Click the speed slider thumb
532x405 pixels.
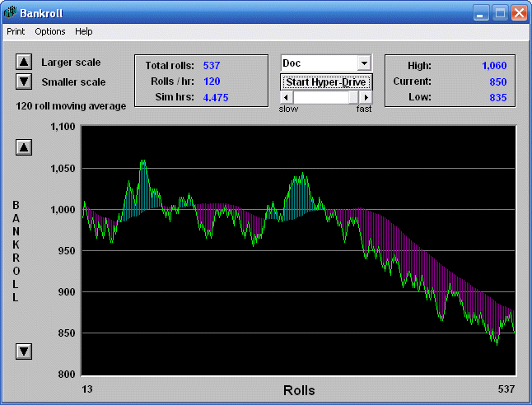point(353,97)
